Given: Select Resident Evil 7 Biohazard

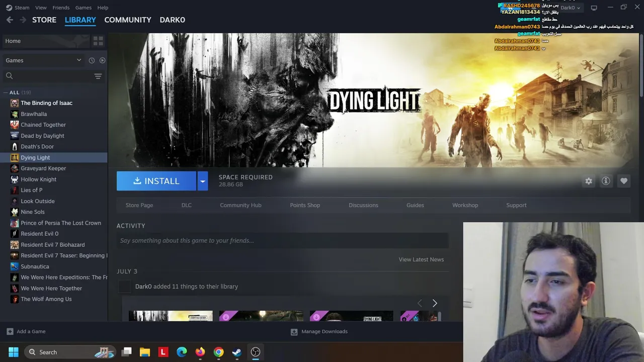Looking at the screenshot, I should point(53,245).
